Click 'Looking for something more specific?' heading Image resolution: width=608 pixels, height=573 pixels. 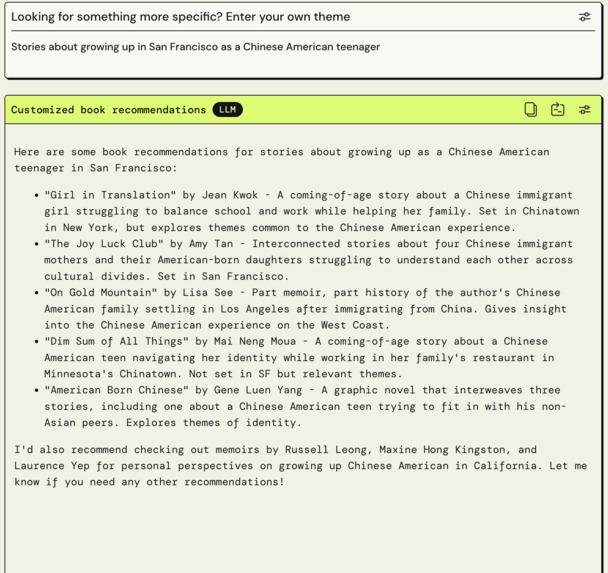(180, 17)
